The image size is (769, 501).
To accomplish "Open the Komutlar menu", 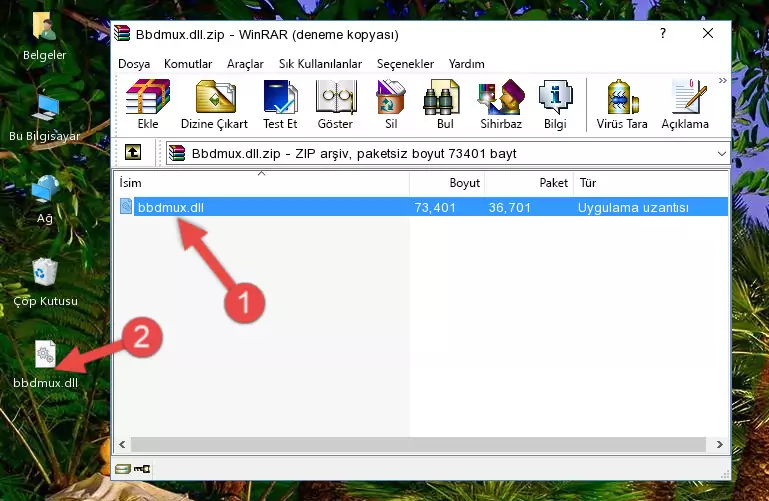I will click(188, 64).
